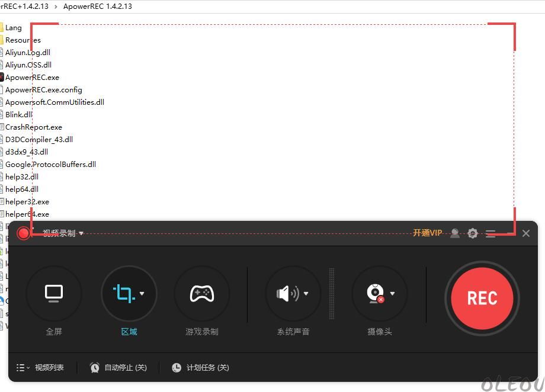Expand the webcam options dropdown arrow
Screen dimensions: 545x392
(392, 294)
